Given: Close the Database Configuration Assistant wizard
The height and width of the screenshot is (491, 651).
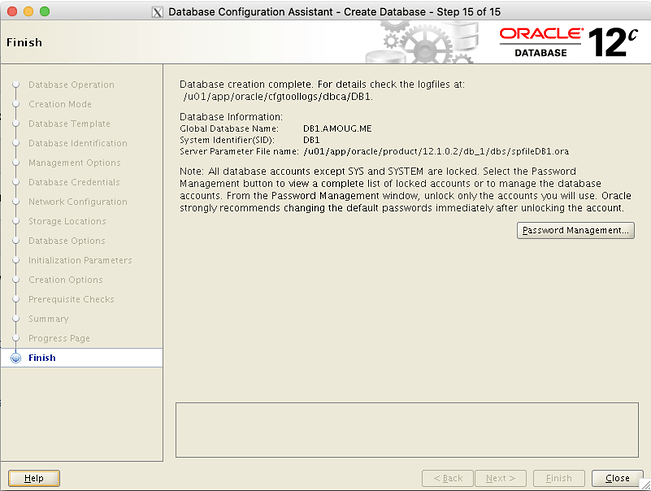Looking at the screenshot, I should [617, 478].
